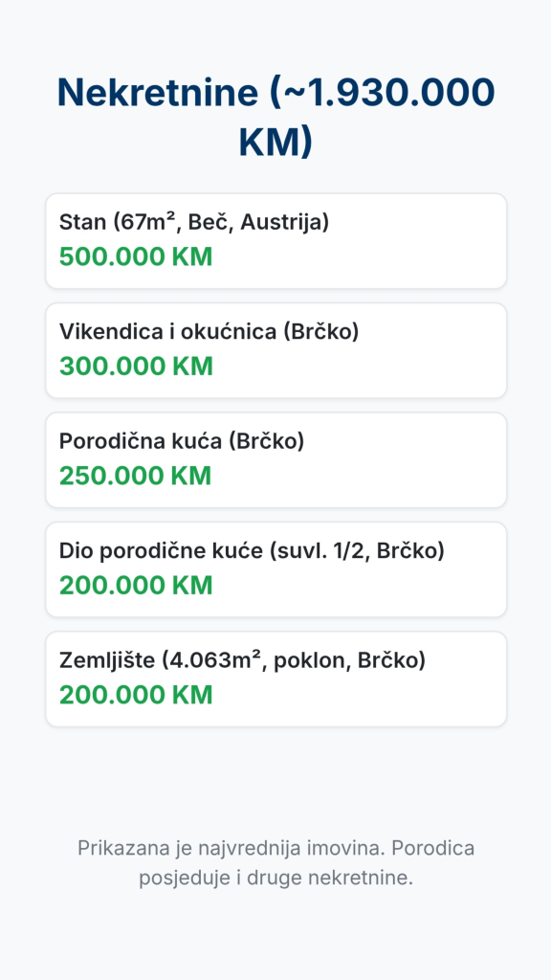Open the Dio porodične kuće card
Image resolution: width=551 pixels, height=980 pixels.
coord(275,569)
